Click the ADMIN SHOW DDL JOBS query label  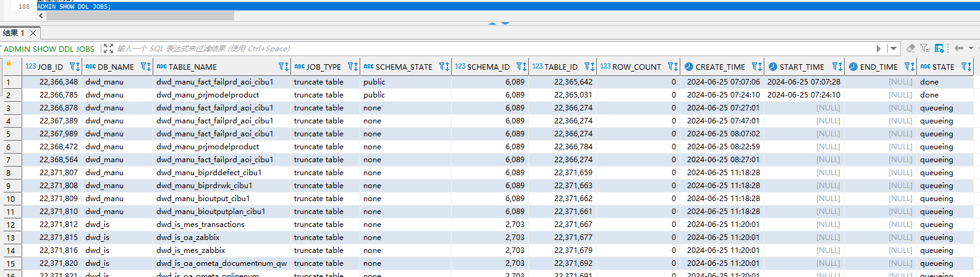click(x=49, y=49)
